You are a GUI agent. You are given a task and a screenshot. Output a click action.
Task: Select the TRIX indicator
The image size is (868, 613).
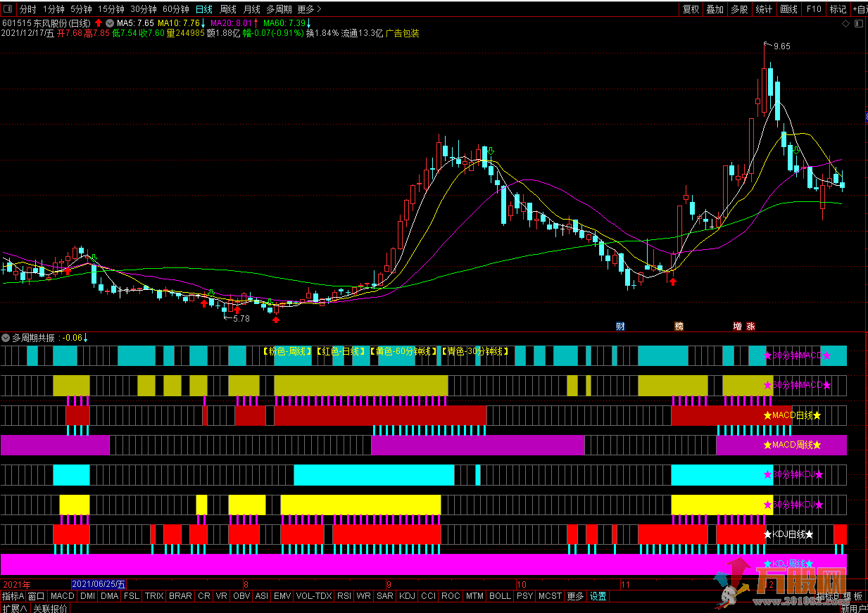[154, 596]
